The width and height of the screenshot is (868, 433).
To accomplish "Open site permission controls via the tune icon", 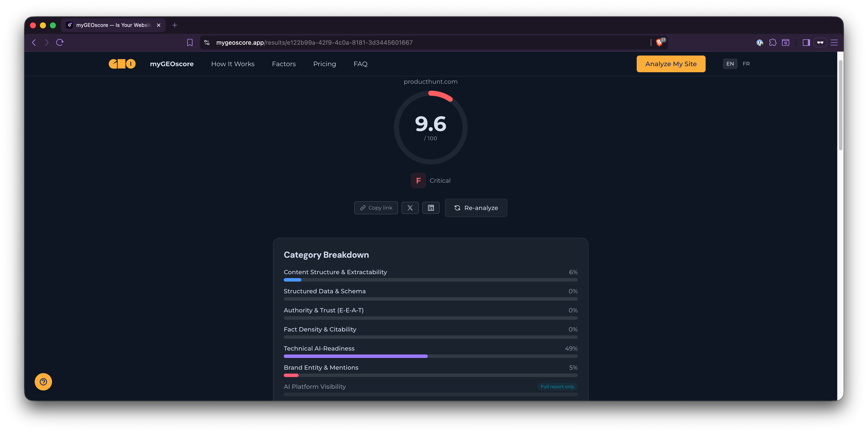I will pos(207,43).
